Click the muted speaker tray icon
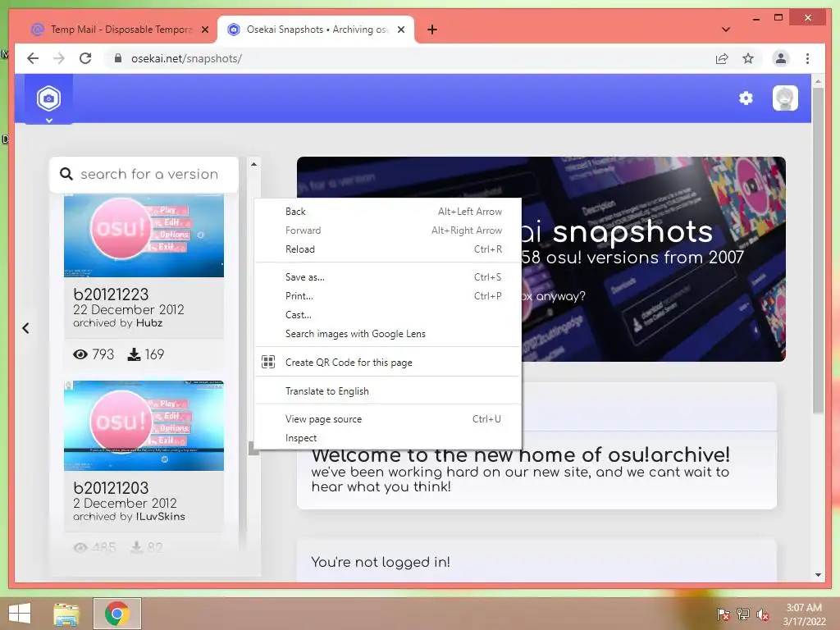 point(763,614)
